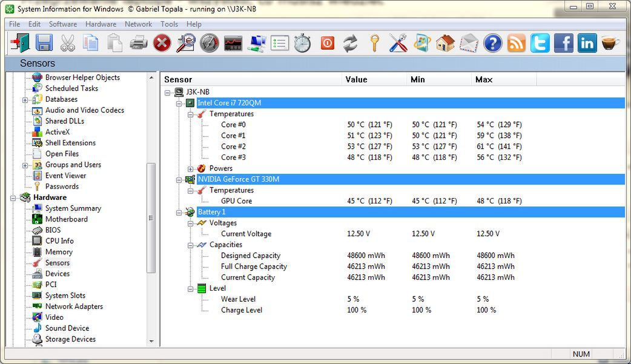Image resolution: width=631 pixels, height=364 pixels.
Task: Click the Home house icon
Action: point(445,43)
